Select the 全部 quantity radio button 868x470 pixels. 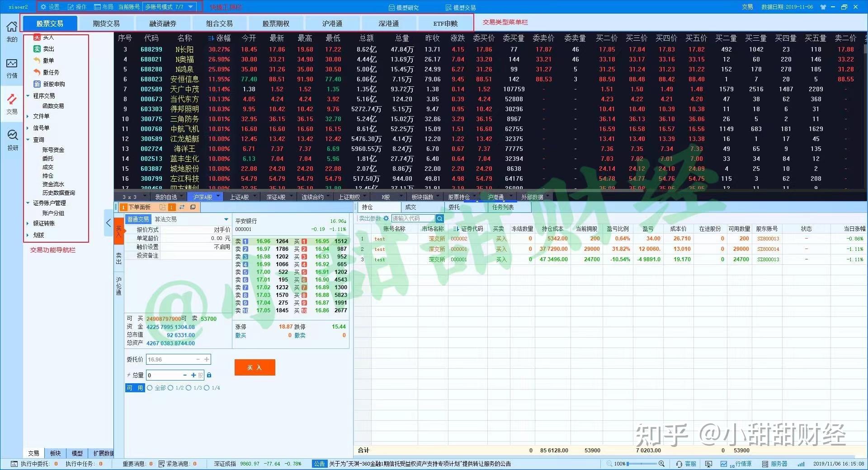point(150,388)
